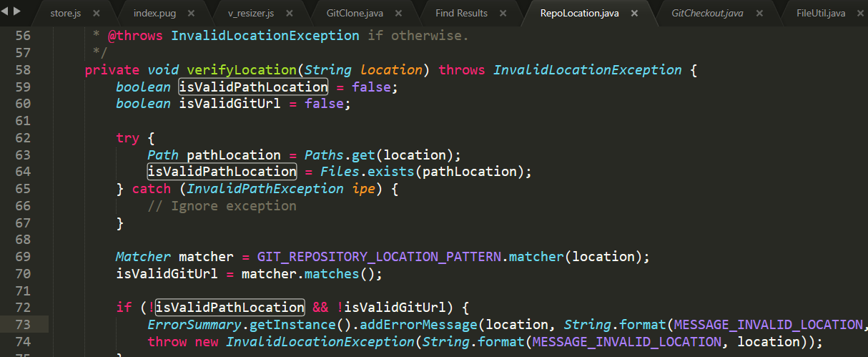
Task: Click line number 69 in the gutter
Action: coord(23,257)
